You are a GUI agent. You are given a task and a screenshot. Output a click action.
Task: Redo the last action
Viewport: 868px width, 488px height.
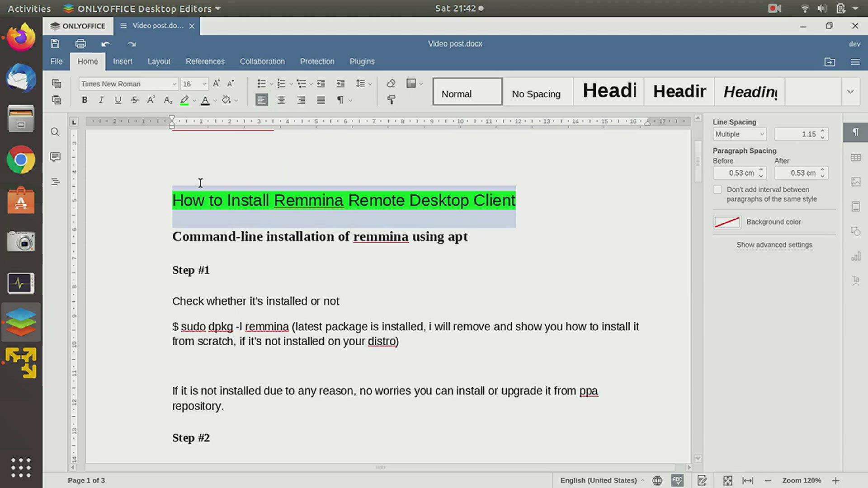(132, 44)
